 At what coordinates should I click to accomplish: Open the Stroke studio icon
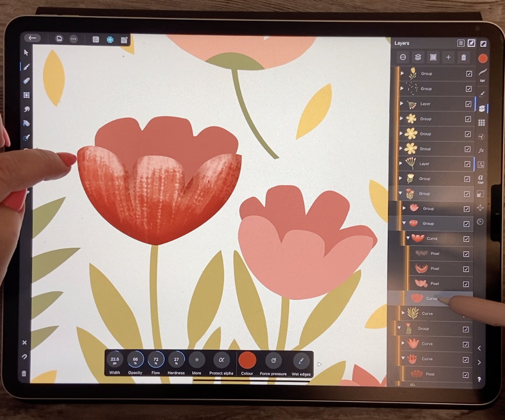tap(483, 72)
